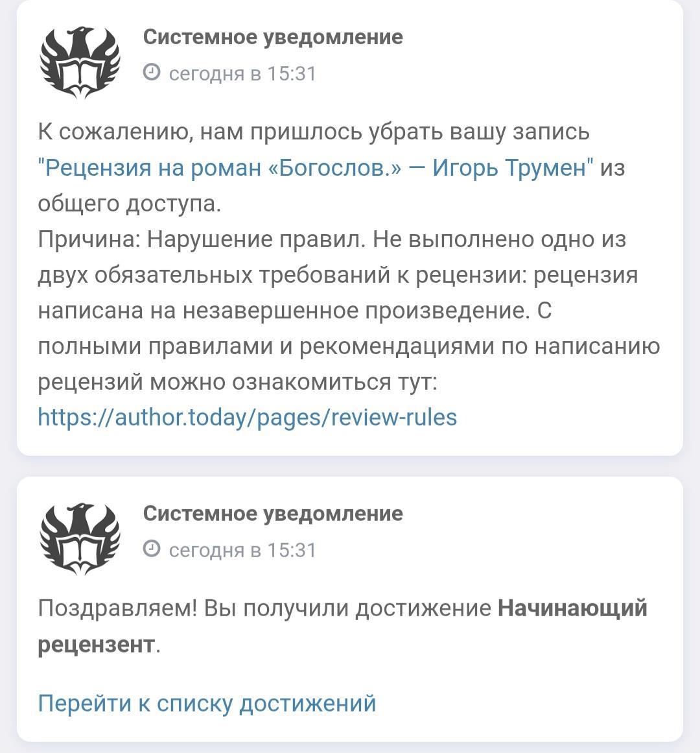Click the "общего доступа." text
The image size is (700, 753).
click(129, 204)
